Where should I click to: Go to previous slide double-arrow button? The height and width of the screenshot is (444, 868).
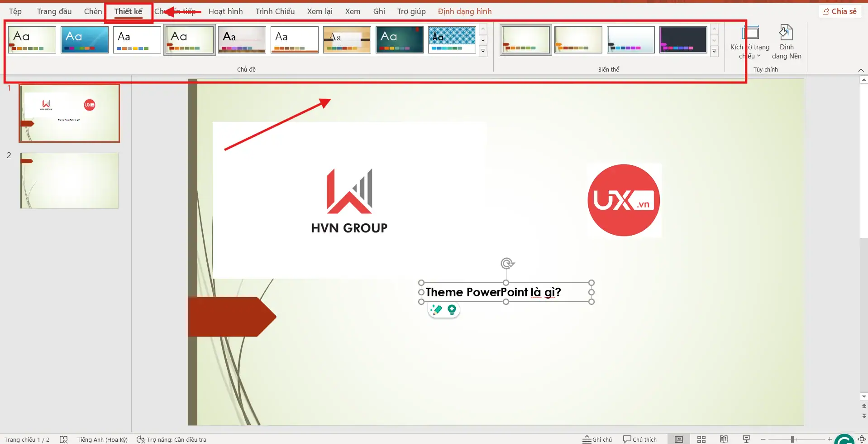(x=863, y=406)
